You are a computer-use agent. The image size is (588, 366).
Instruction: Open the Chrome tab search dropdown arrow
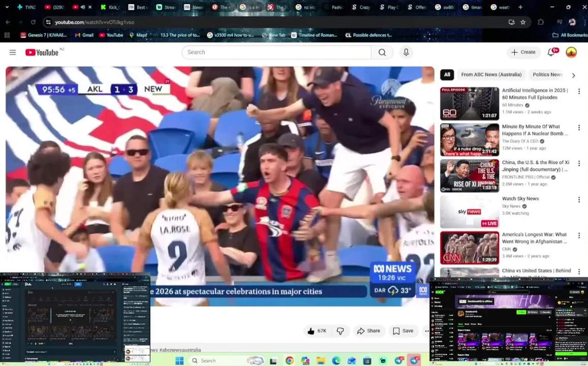tap(7, 7)
